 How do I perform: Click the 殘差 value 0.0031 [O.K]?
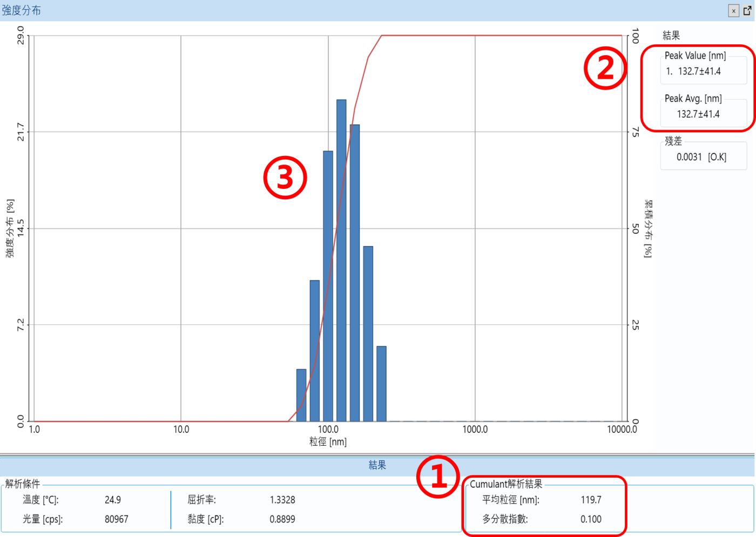(701, 157)
